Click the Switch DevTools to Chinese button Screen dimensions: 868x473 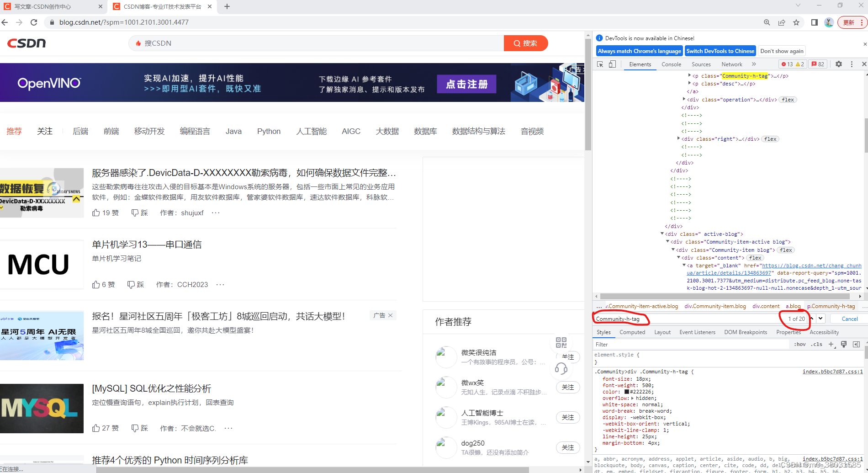(720, 51)
